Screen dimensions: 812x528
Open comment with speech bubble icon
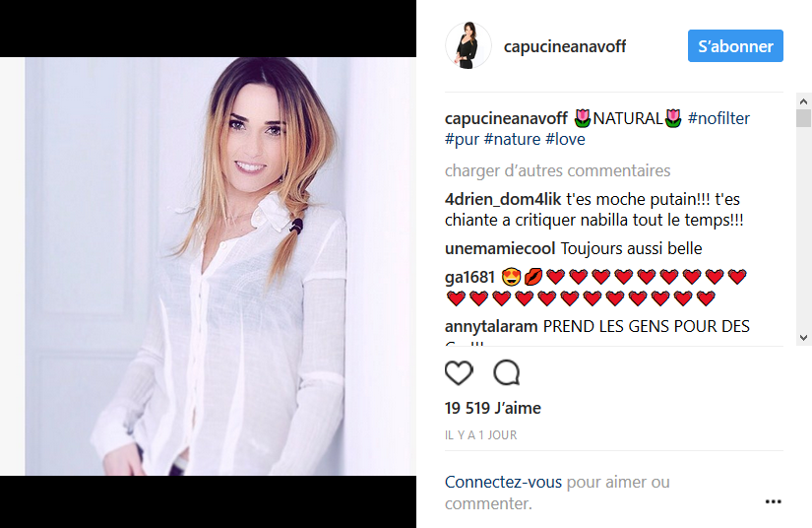coord(507,372)
